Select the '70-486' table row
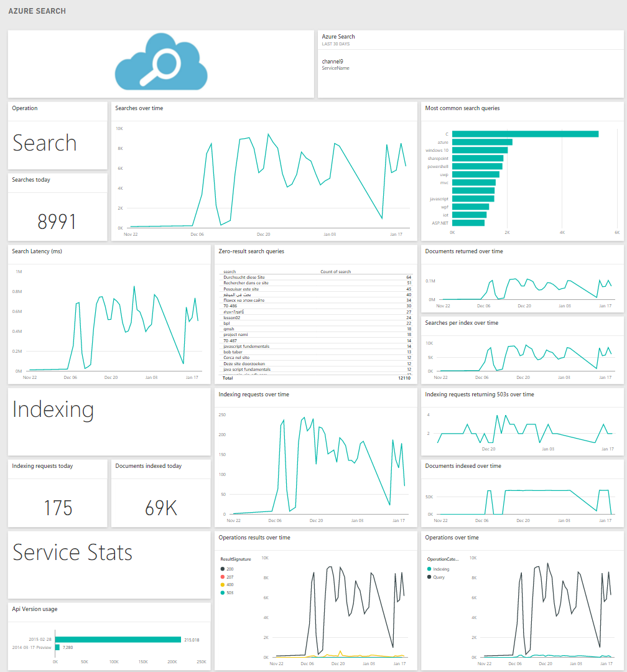 pos(317,306)
